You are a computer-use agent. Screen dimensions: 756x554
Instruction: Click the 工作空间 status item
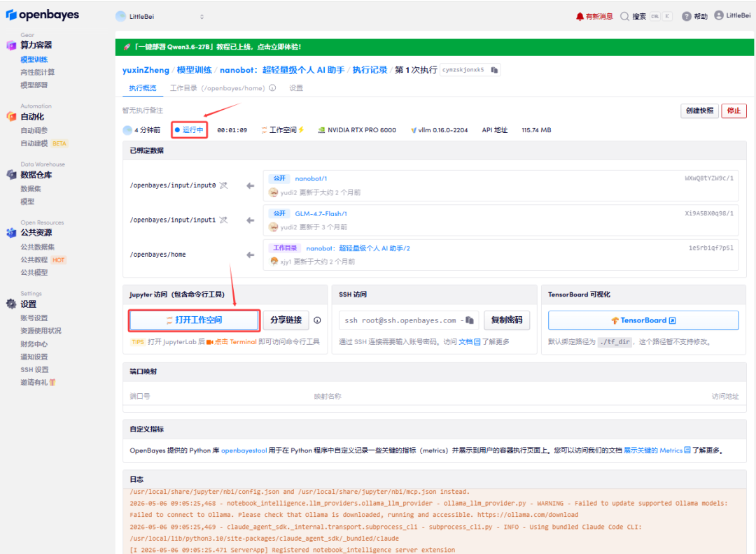283,130
